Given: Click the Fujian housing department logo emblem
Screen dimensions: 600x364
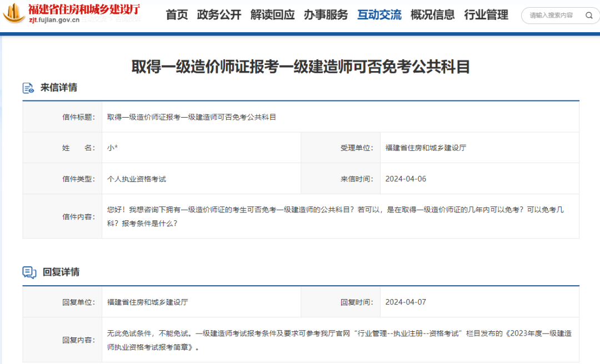Looking at the screenshot, I should (x=13, y=13).
